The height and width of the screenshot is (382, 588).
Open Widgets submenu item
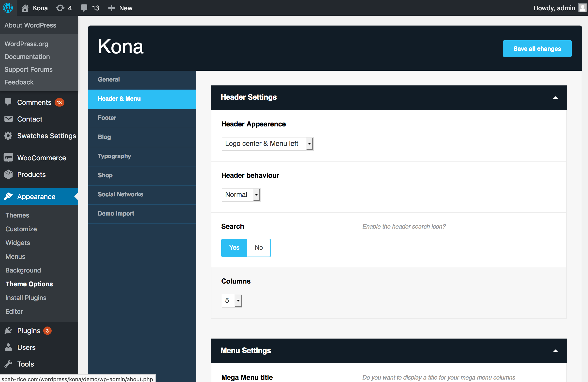click(17, 243)
